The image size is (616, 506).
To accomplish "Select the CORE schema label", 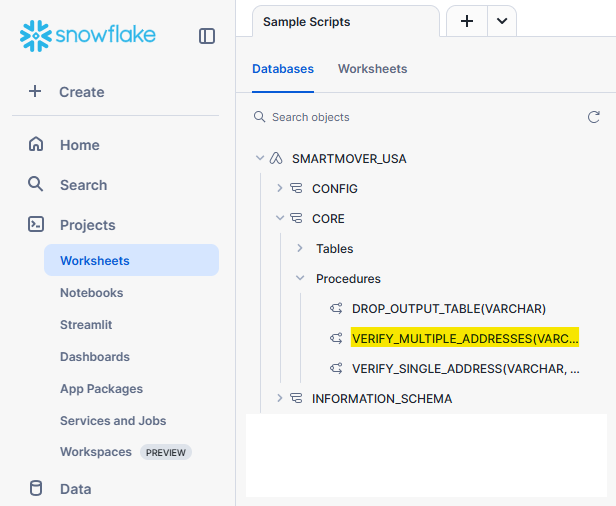I will 328,218.
